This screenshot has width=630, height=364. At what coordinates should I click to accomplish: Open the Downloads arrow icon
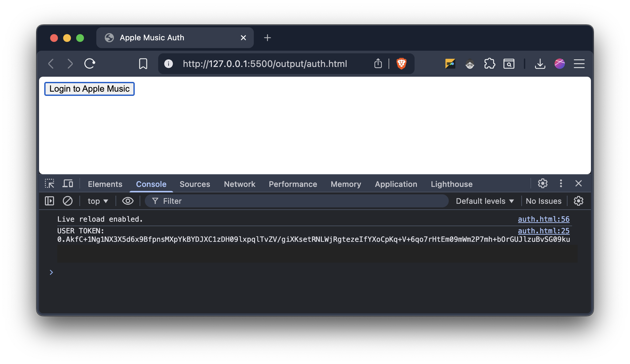[x=540, y=64]
